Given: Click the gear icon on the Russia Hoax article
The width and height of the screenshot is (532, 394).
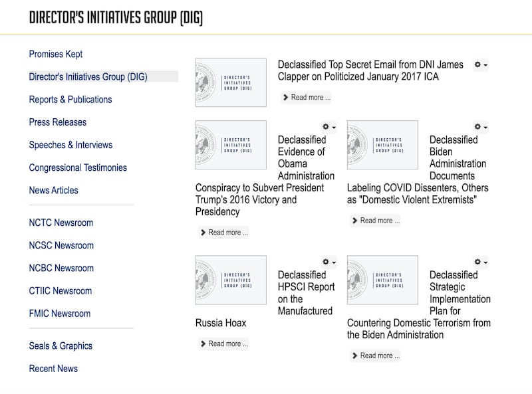Looking at the screenshot, I should pos(324,261).
